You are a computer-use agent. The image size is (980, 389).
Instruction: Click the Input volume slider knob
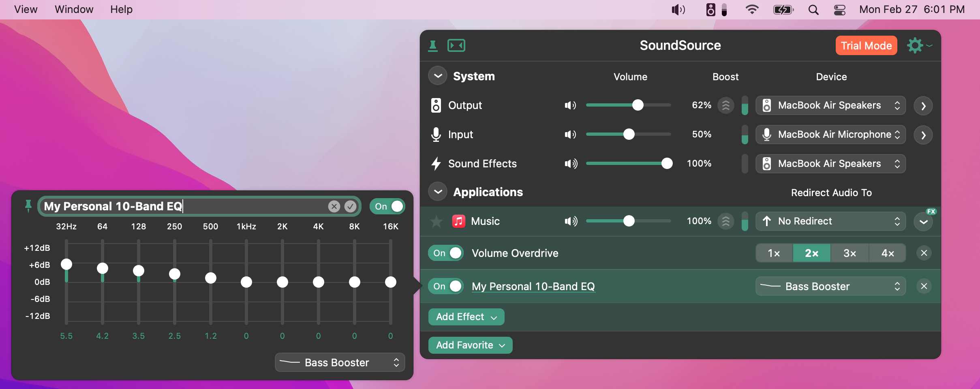pos(629,134)
